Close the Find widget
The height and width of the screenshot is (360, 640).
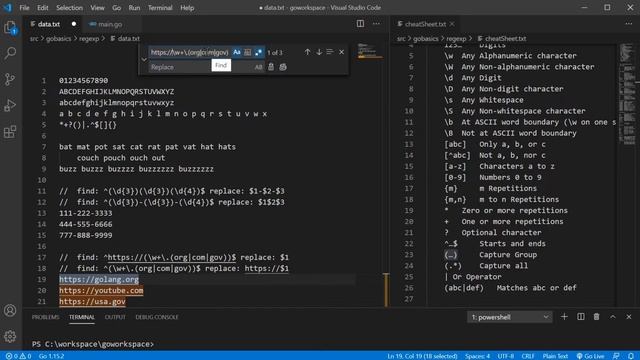click(x=342, y=52)
